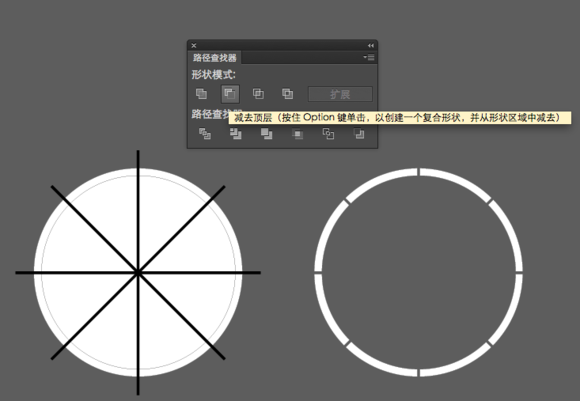The image size is (580, 401).
Task: Click the Divide pathfinder icon
Action: click(205, 134)
